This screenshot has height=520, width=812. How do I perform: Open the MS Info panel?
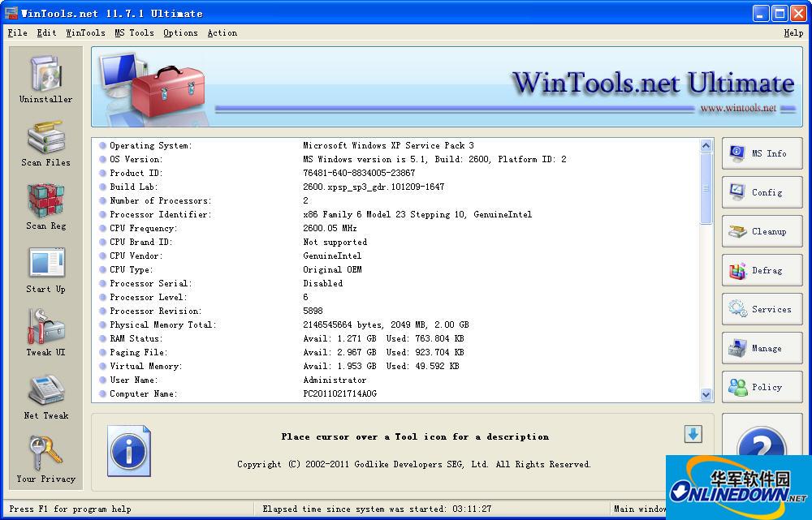pyautogui.click(x=762, y=153)
